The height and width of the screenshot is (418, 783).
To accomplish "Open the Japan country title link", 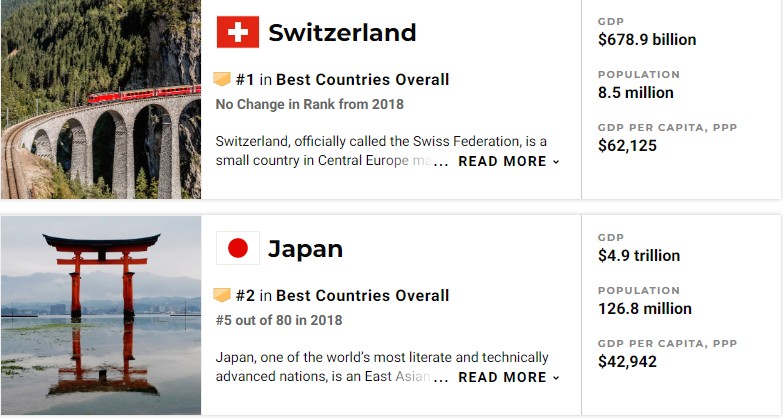I will [x=305, y=249].
